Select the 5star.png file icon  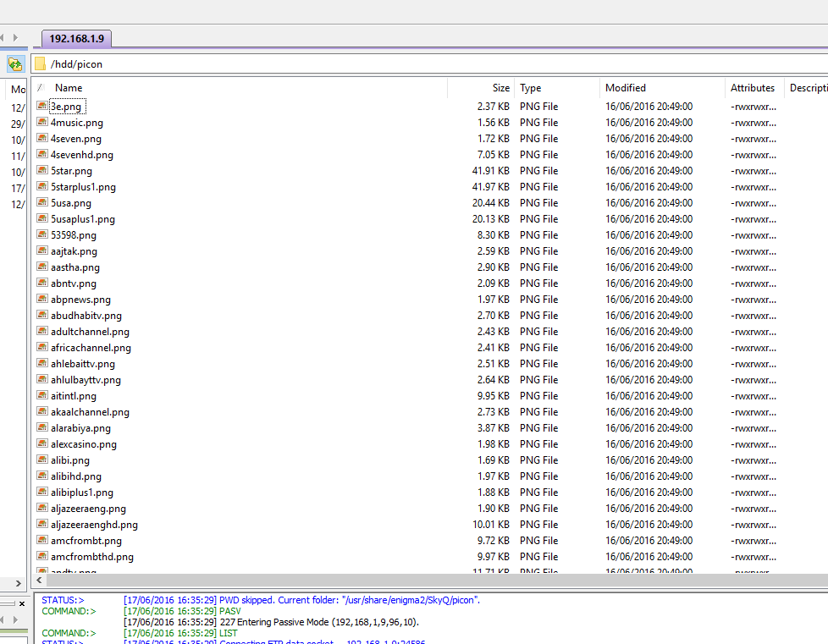click(42, 170)
